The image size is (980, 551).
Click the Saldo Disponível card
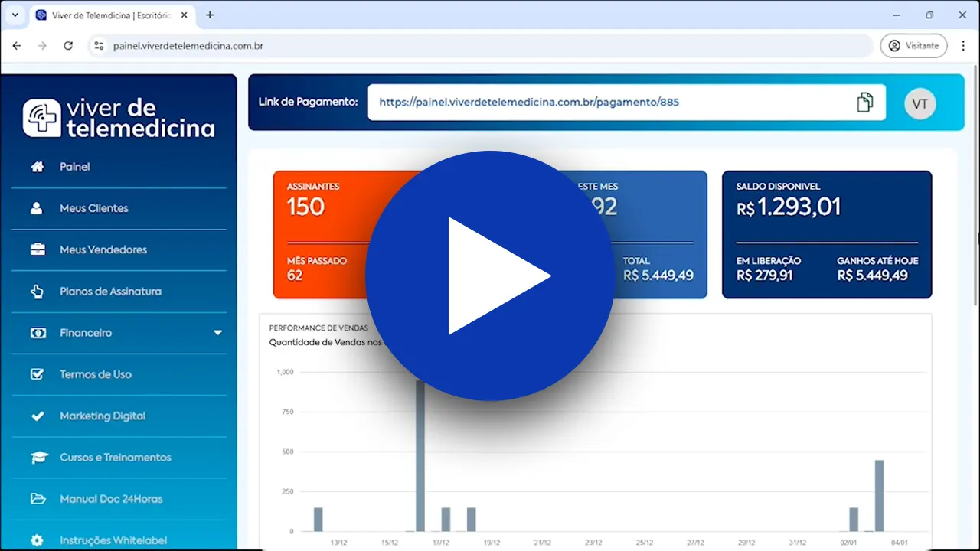827,234
